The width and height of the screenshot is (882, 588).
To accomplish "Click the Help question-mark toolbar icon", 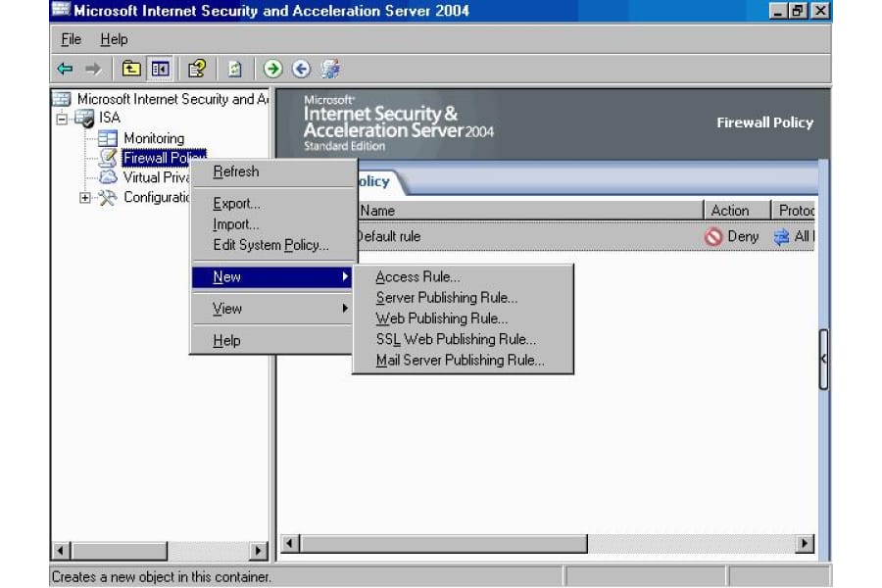I will [x=197, y=69].
